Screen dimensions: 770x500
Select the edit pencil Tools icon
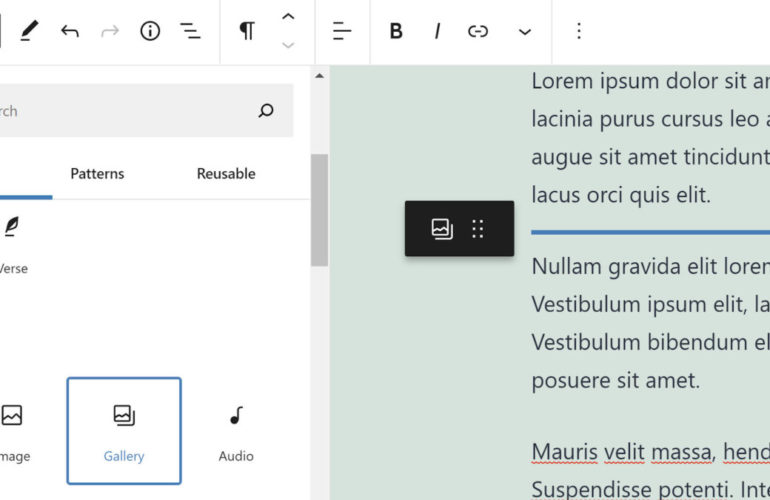point(29,31)
